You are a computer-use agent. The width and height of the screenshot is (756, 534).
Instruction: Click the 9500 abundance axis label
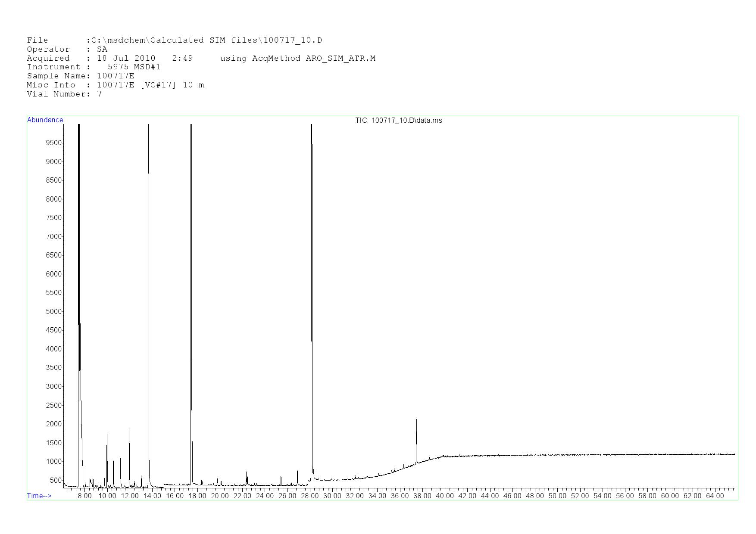click(54, 143)
